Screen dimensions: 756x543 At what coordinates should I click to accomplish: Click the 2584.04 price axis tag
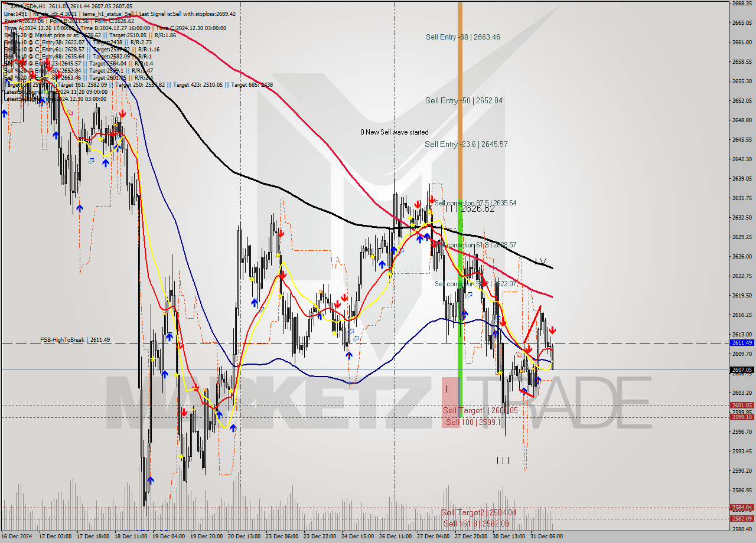(x=742, y=508)
